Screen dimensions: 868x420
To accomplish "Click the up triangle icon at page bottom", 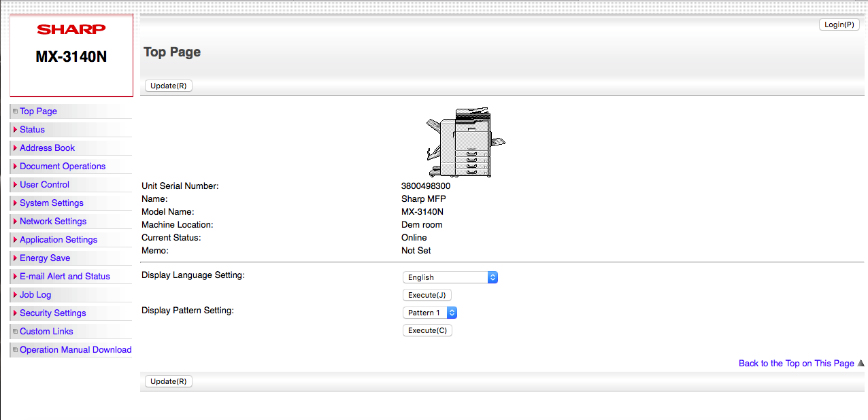I will [x=861, y=363].
